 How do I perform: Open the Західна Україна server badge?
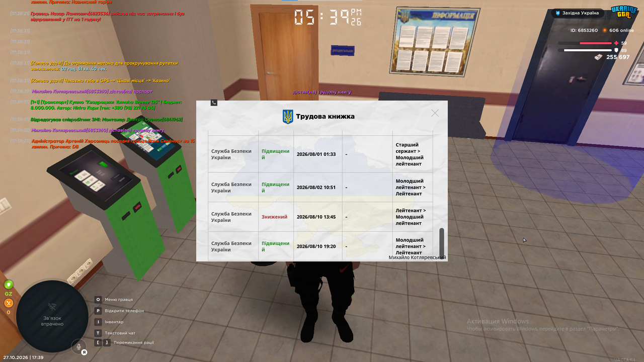pyautogui.click(x=578, y=13)
